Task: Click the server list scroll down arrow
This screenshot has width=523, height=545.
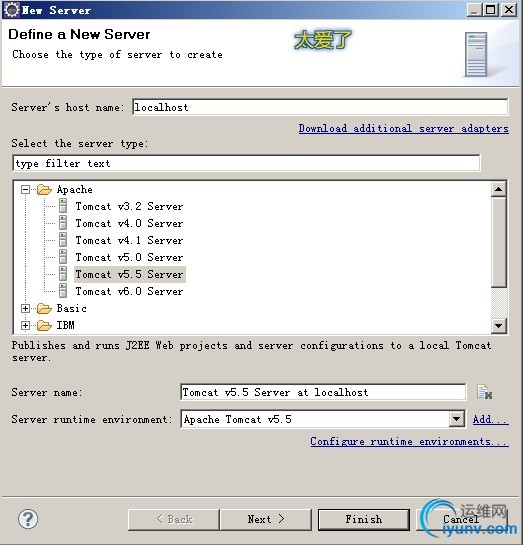Action: click(498, 326)
